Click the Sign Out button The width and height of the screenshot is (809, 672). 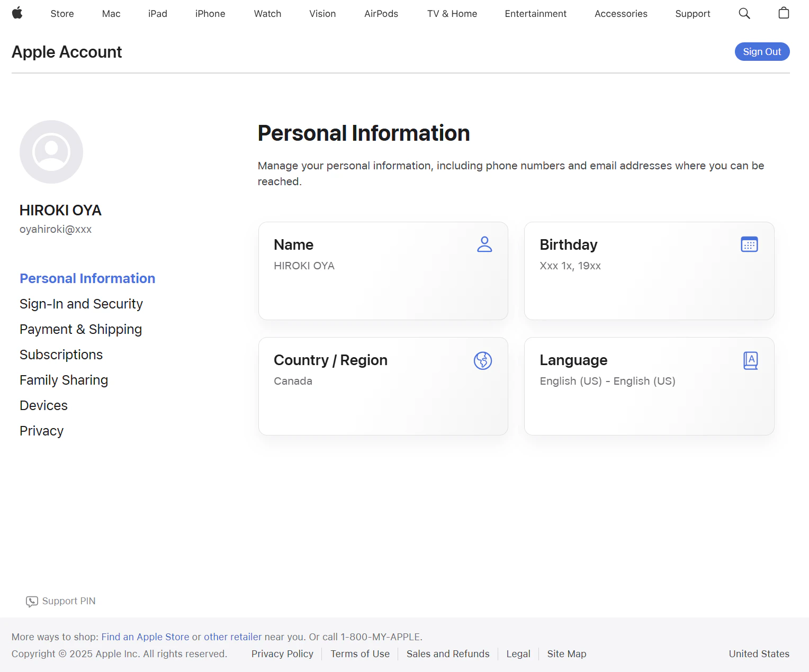[762, 51]
